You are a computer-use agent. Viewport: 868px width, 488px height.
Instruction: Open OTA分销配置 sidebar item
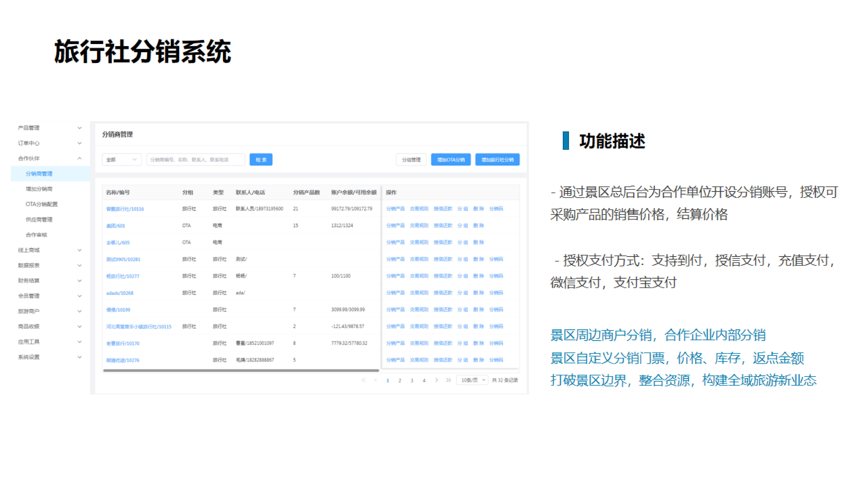(41, 204)
